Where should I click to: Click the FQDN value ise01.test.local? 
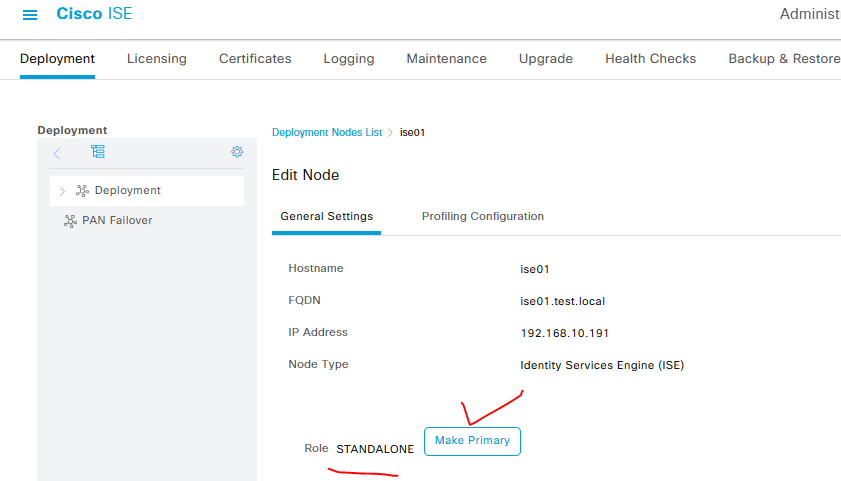(x=562, y=301)
